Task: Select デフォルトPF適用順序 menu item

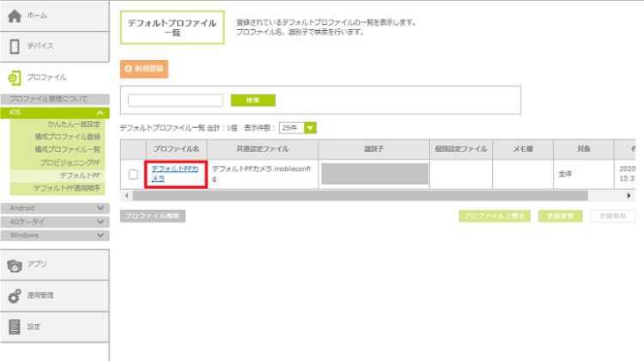Action: (x=67, y=187)
